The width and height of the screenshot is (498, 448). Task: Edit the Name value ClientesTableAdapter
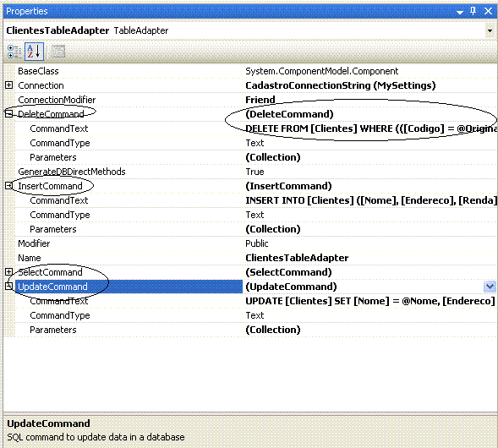click(297, 258)
